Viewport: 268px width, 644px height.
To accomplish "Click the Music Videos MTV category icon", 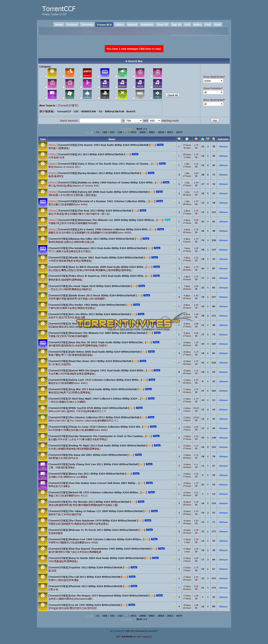I will tap(52, 95).
